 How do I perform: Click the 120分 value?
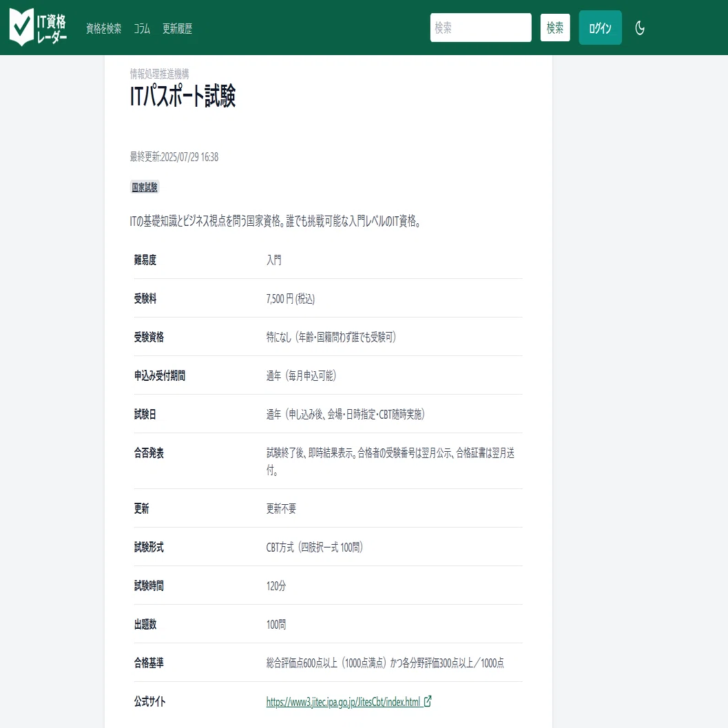[x=276, y=585]
